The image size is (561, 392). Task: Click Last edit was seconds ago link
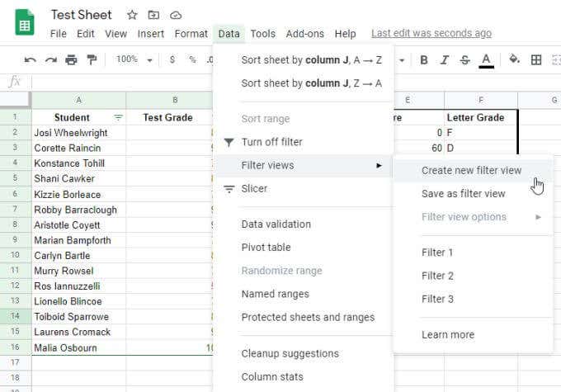[431, 34]
